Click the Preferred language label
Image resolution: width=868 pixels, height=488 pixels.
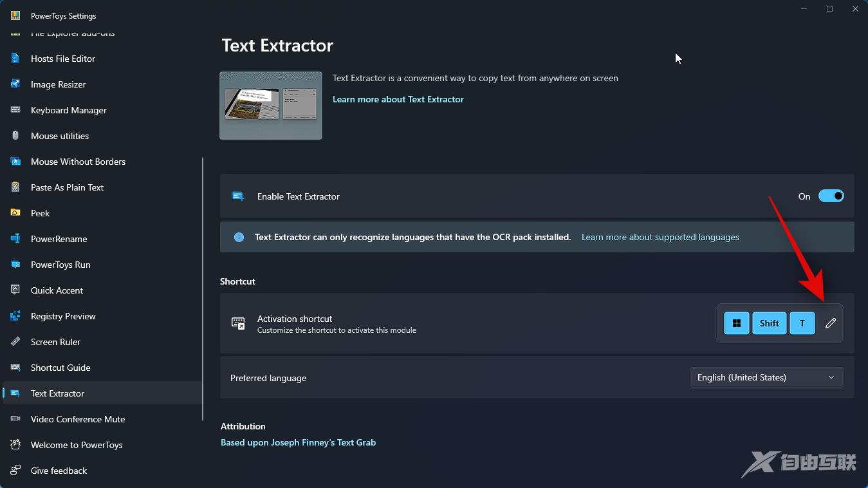point(268,378)
